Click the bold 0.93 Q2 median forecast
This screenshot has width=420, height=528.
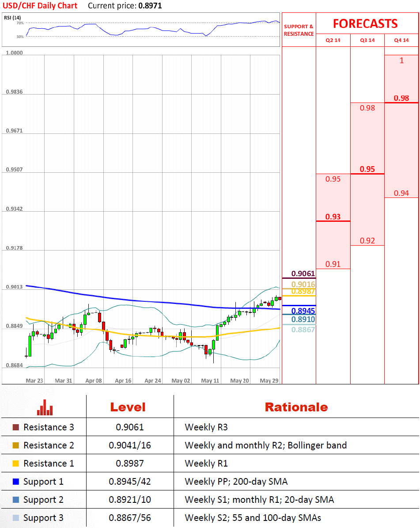click(x=333, y=217)
